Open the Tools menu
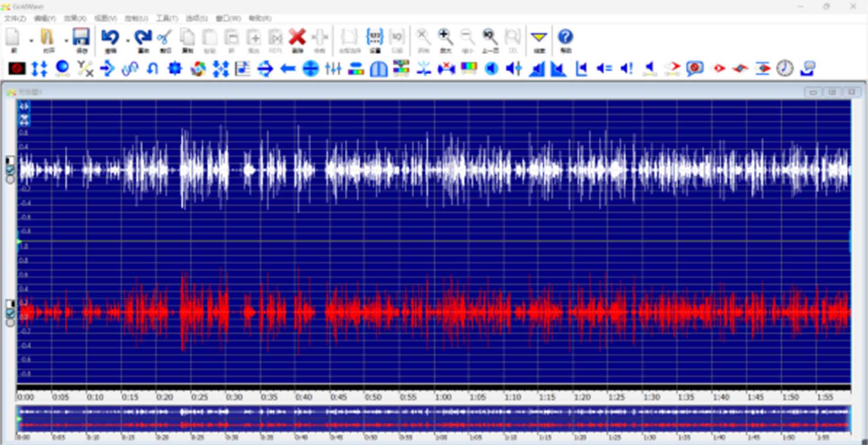Screen dimensions: 868x445 [167, 18]
